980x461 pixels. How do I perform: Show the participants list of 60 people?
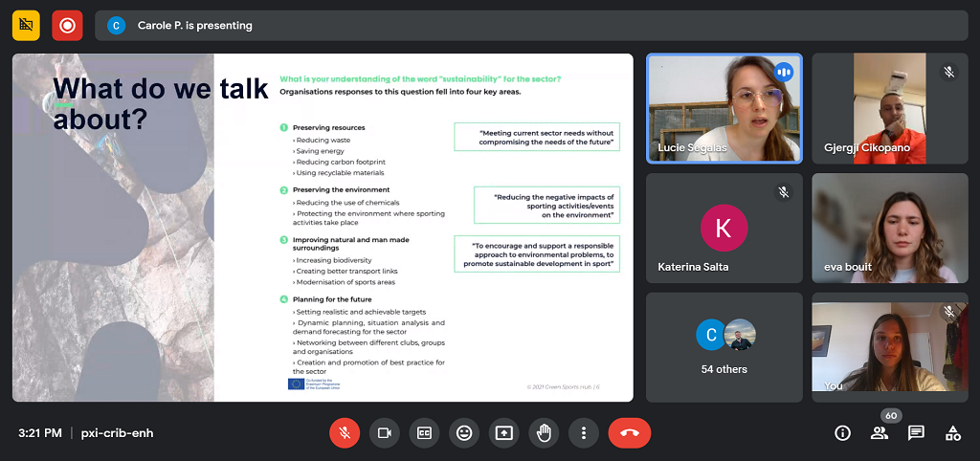(879, 433)
